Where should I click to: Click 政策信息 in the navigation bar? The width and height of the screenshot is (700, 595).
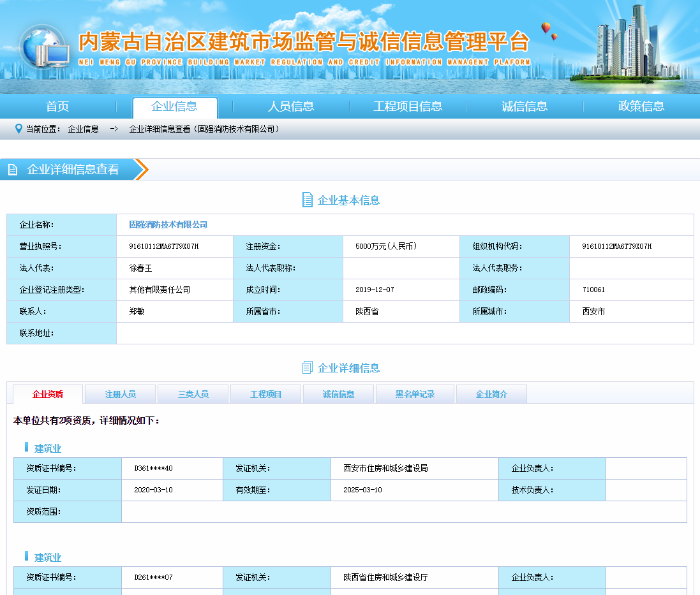pyautogui.click(x=641, y=107)
